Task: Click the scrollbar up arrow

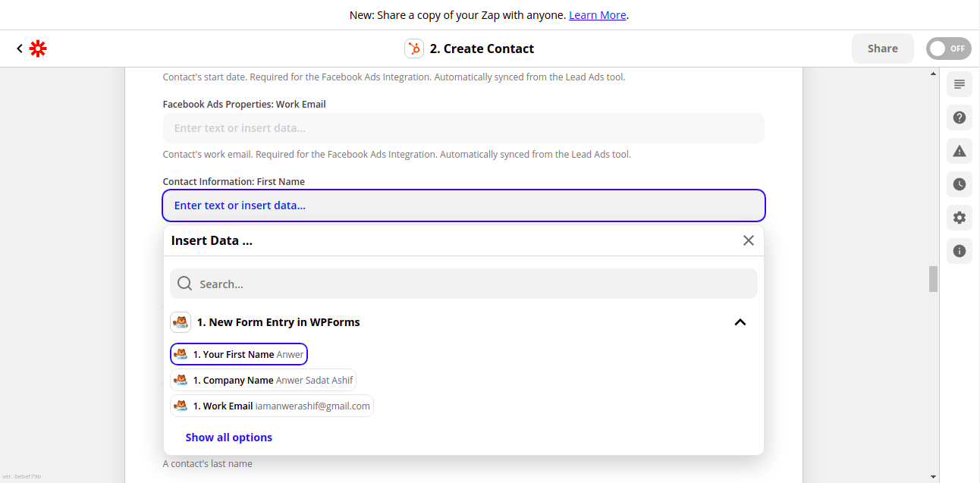Action: [x=933, y=74]
